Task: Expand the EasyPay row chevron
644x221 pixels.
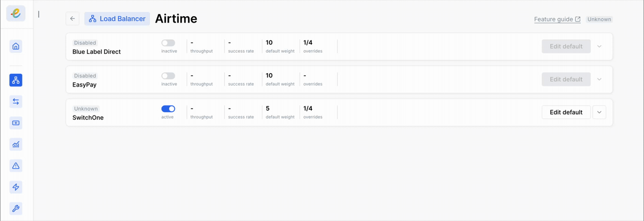Action: coord(599,79)
